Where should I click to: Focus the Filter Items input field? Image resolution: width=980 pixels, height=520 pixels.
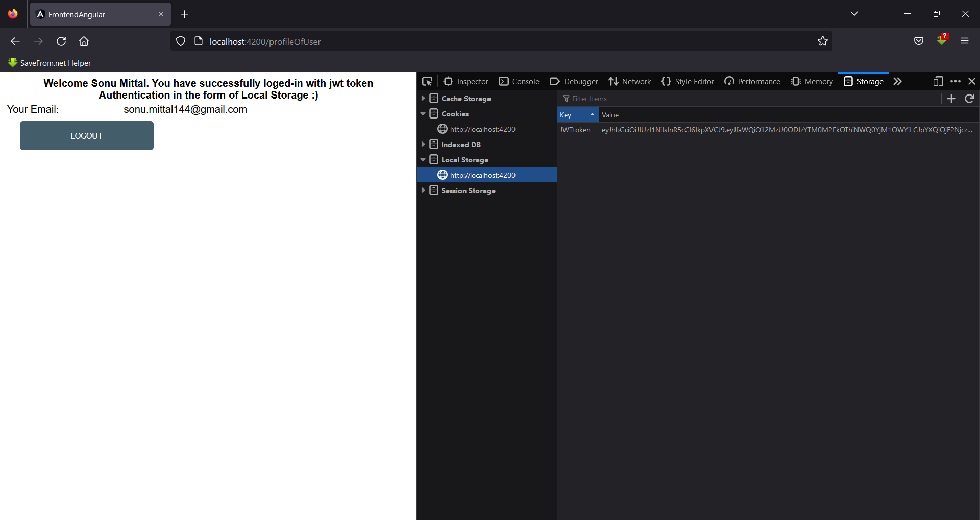pyautogui.click(x=750, y=99)
